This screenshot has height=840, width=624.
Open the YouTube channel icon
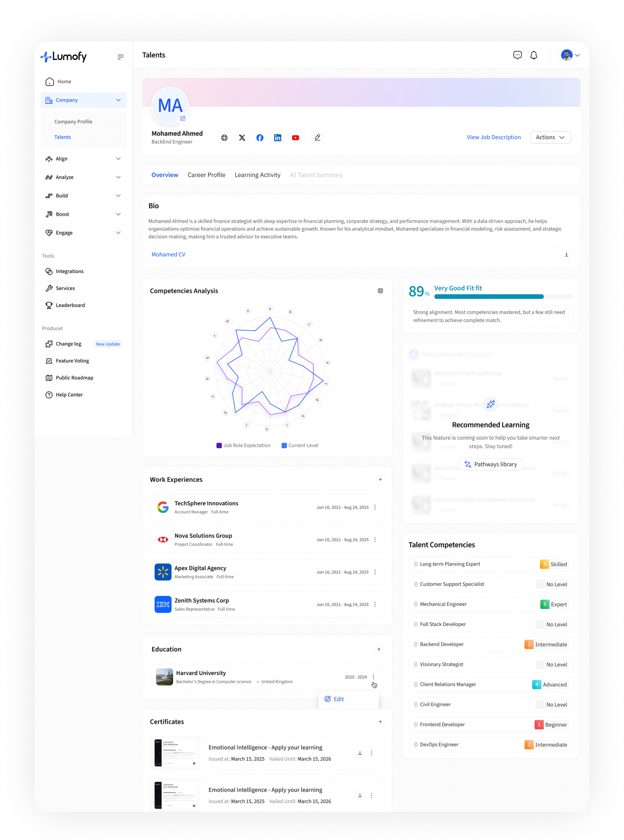[296, 138]
